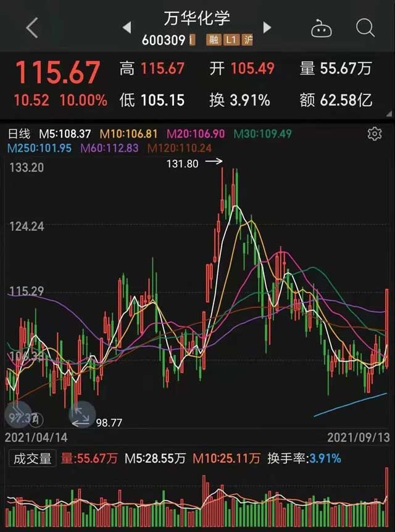
Task: Tap the M250:101.95 moving average label
Action: 39,148
